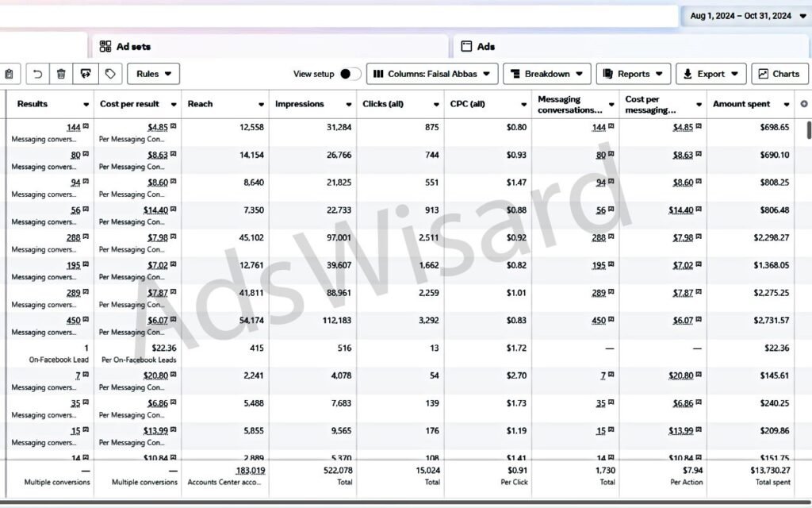Viewport: 812px width, 508px height.
Task: Click the Reach column header arrow
Action: [x=261, y=104]
